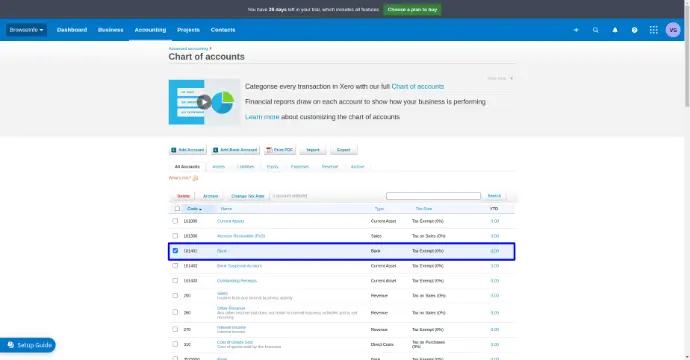This screenshot has width=690, height=360.
Task: Select the All Accounts tab
Action: [x=187, y=167]
